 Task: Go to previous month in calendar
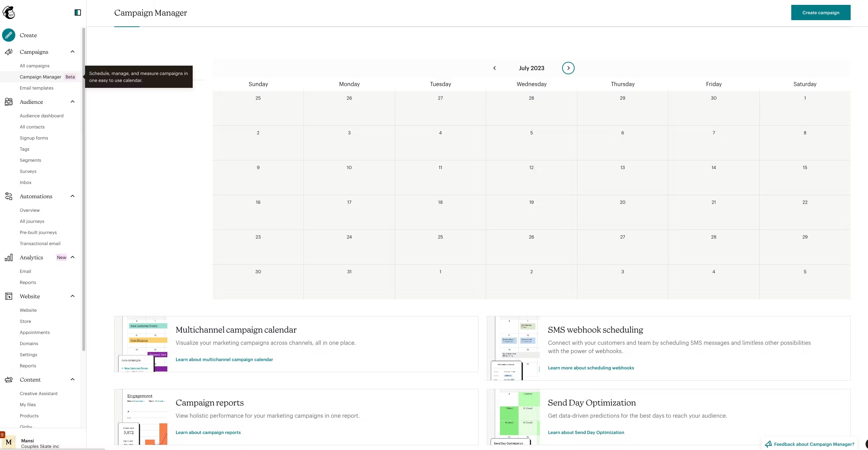pos(494,68)
